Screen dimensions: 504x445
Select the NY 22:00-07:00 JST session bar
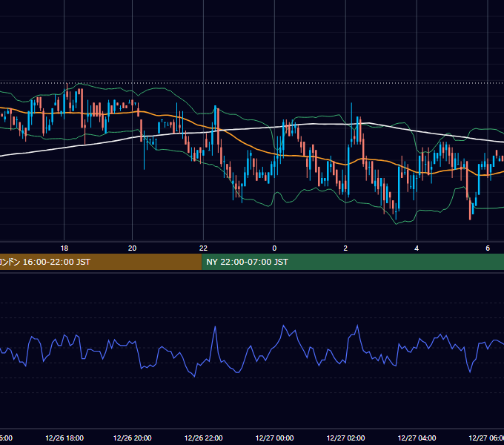point(353,262)
